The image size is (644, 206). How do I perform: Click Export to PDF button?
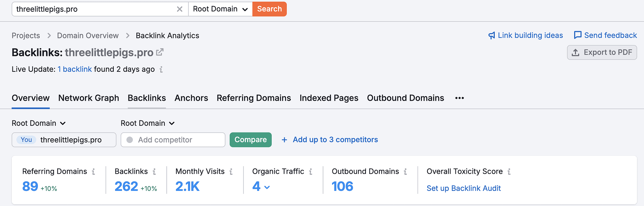(602, 52)
